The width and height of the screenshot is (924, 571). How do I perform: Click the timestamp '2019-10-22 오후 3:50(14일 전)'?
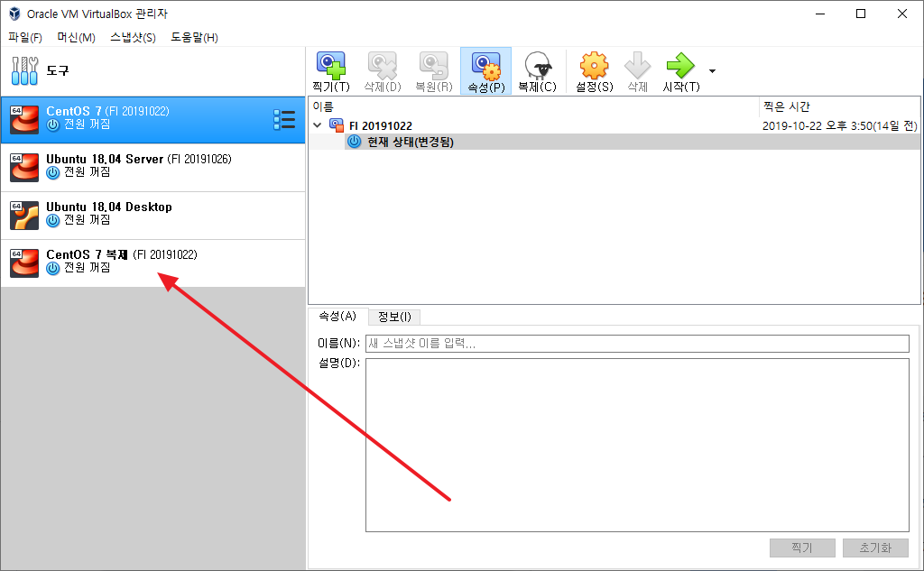(840, 126)
